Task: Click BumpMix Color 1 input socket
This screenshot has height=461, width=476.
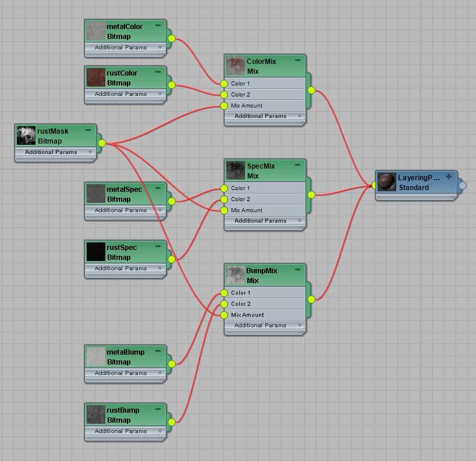Action: pyautogui.click(x=224, y=293)
